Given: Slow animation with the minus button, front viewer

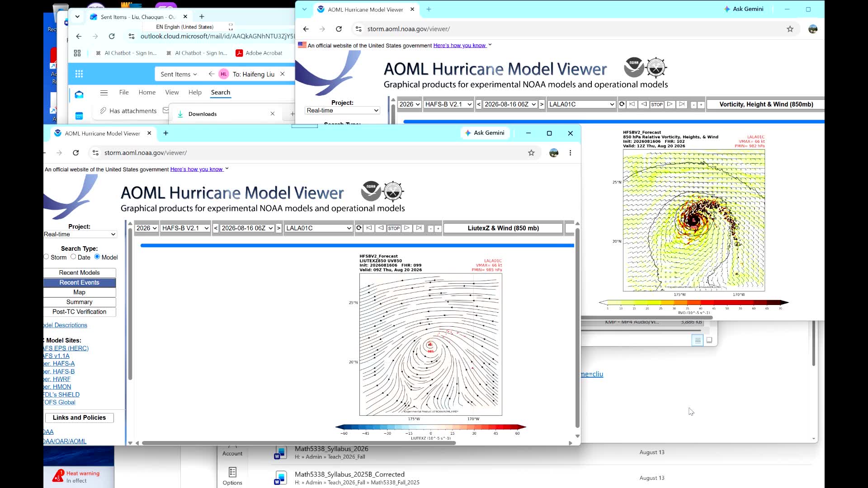Looking at the screenshot, I should (431, 229).
